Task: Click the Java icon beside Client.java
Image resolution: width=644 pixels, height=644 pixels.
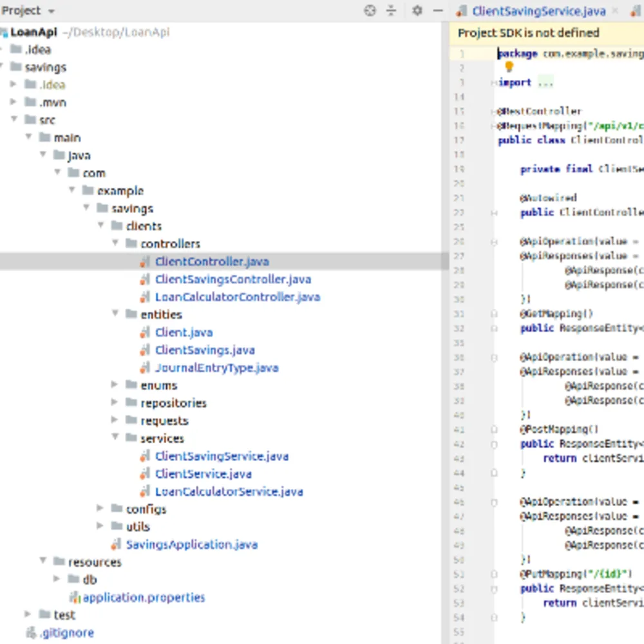Action: (x=144, y=332)
